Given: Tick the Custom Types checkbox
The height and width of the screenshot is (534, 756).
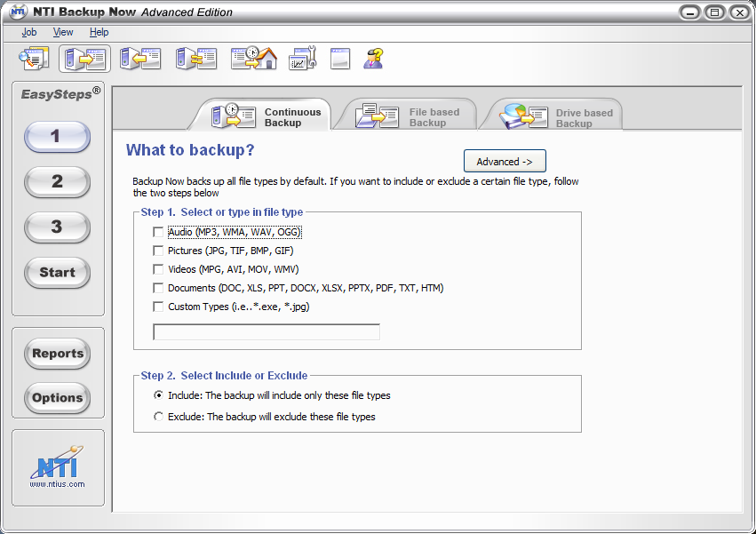Looking at the screenshot, I should (x=158, y=307).
